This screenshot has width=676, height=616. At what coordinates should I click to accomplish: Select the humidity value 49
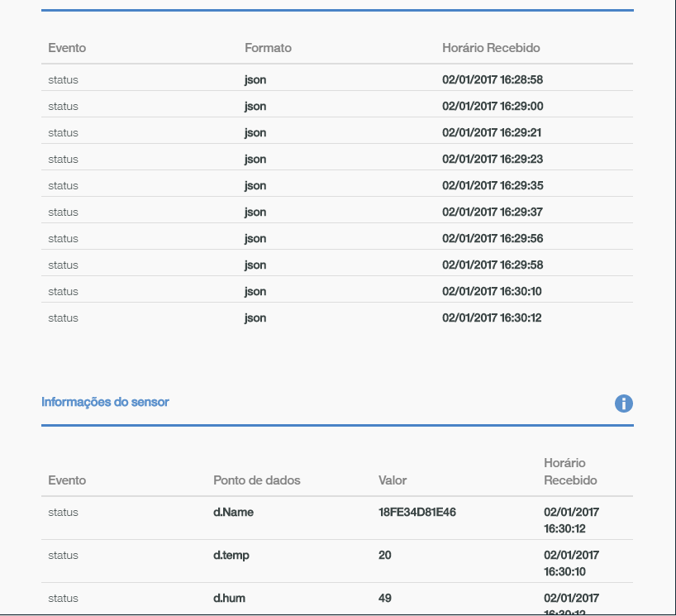click(x=384, y=599)
